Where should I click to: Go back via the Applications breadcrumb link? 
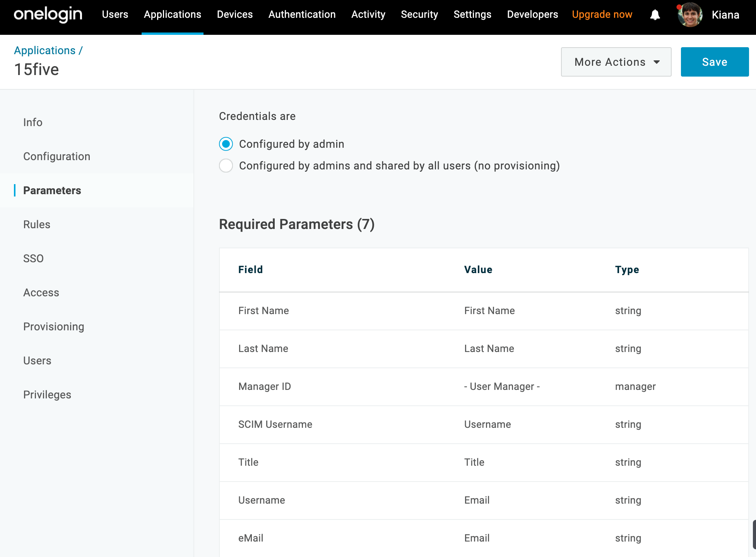pyautogui.click(x=45, y=50)
